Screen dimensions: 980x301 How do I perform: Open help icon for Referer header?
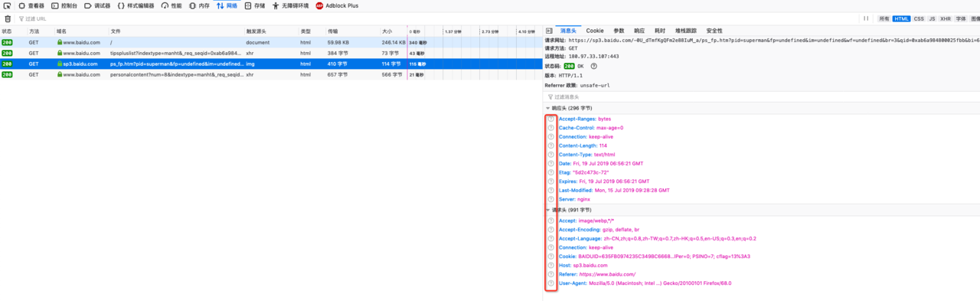coord(550,274)
